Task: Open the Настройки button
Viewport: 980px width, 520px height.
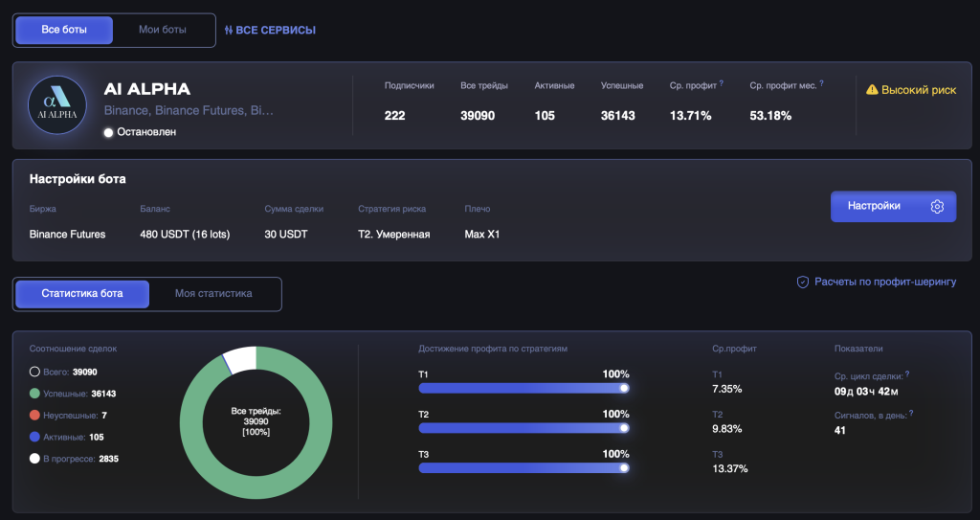Action: (x=893, y=207)
